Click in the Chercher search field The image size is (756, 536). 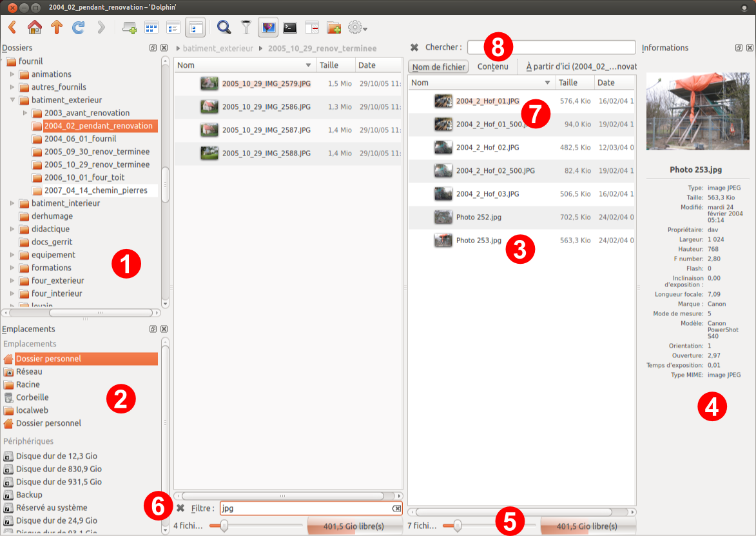pos(551,47)
